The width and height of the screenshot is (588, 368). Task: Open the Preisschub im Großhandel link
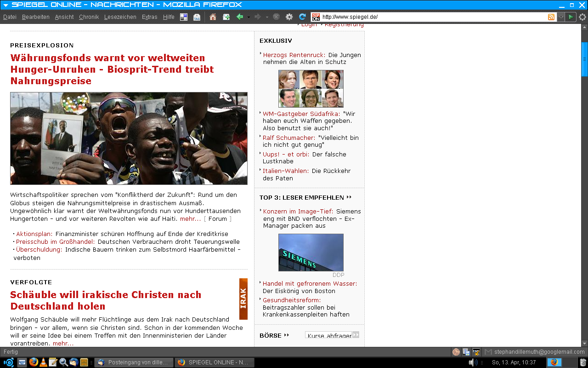[x=56, y=241]
